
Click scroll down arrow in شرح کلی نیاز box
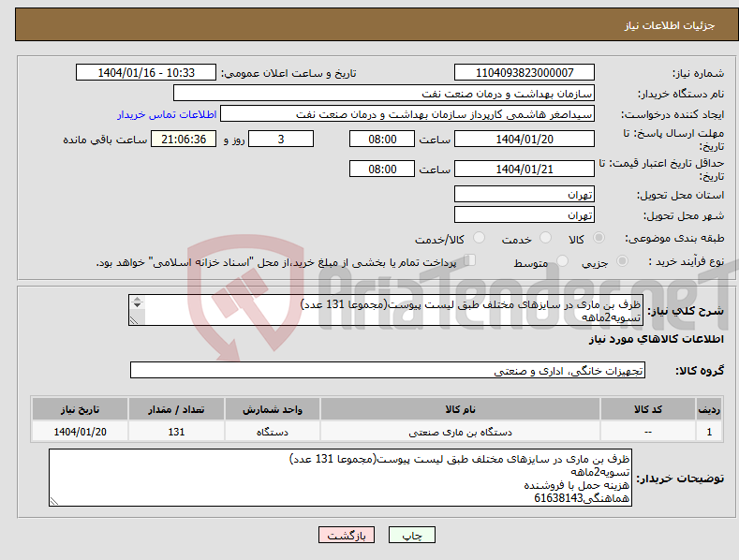(x=137, y=305)
